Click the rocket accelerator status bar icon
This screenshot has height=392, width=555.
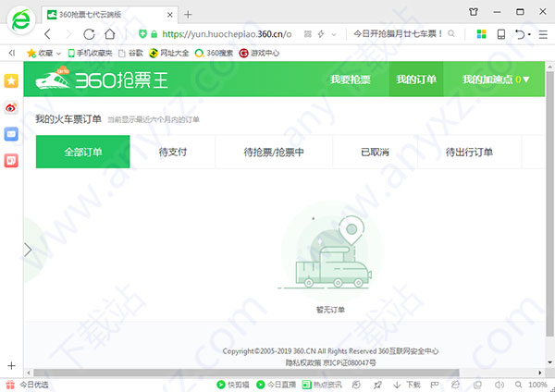tap(377, 385)
